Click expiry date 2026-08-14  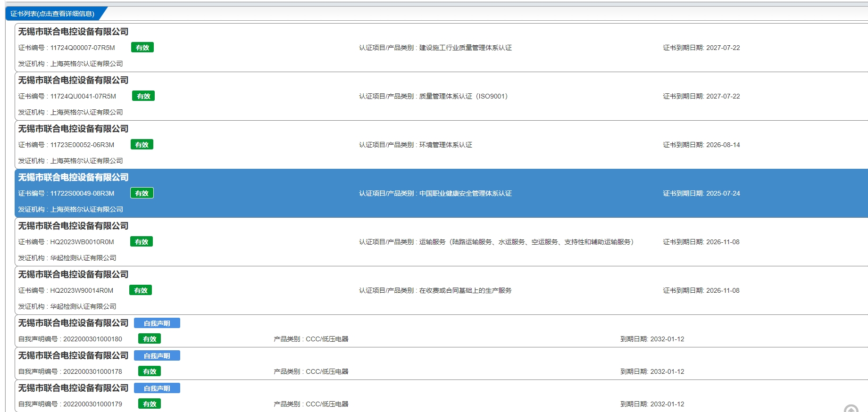[723, 145]
